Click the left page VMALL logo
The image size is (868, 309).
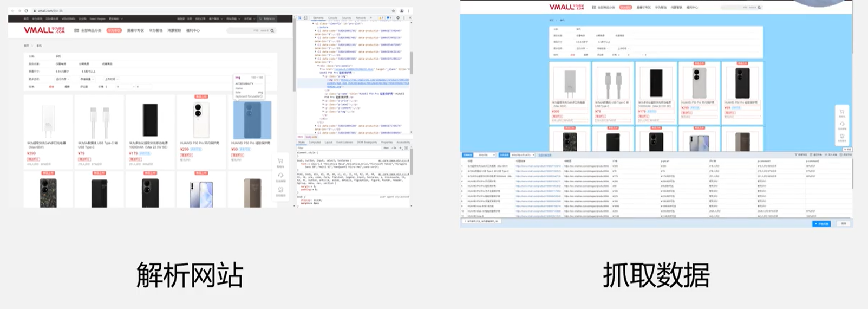pyautogui.click(x=44, y=30)
